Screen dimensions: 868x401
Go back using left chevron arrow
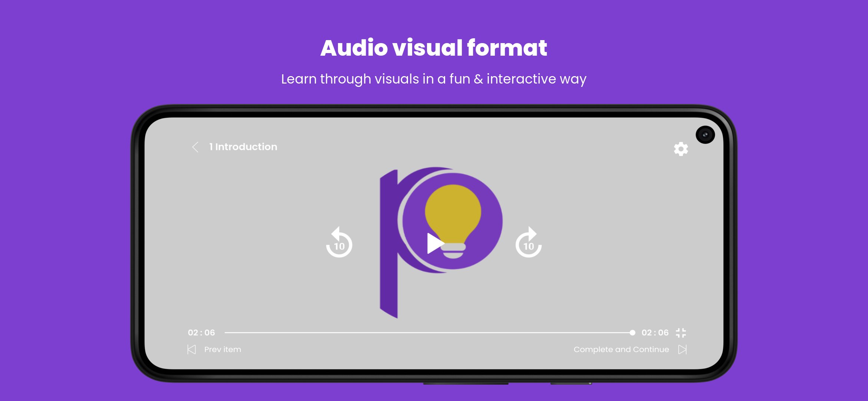click(x=195, y=147)
